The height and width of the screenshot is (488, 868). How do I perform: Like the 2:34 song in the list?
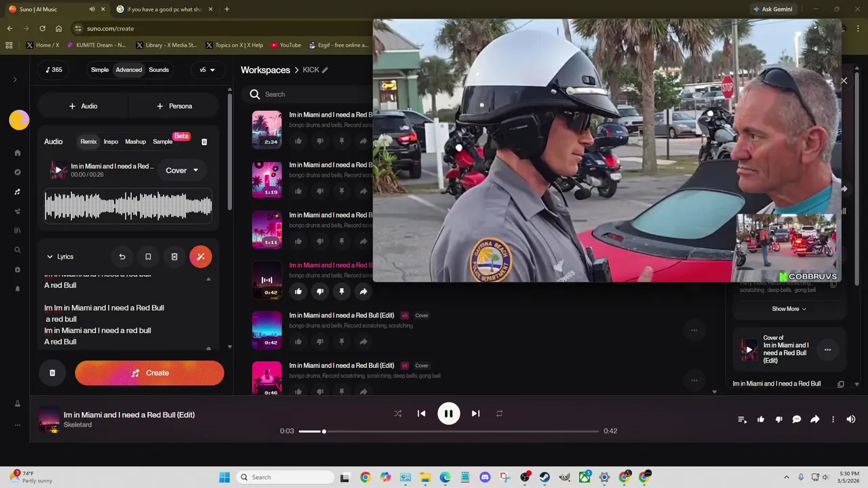tap(298, 141)
